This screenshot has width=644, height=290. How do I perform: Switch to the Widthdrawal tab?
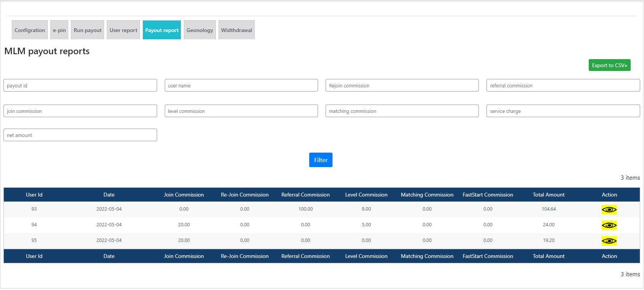pyautogui.click(x=236, y=30)
